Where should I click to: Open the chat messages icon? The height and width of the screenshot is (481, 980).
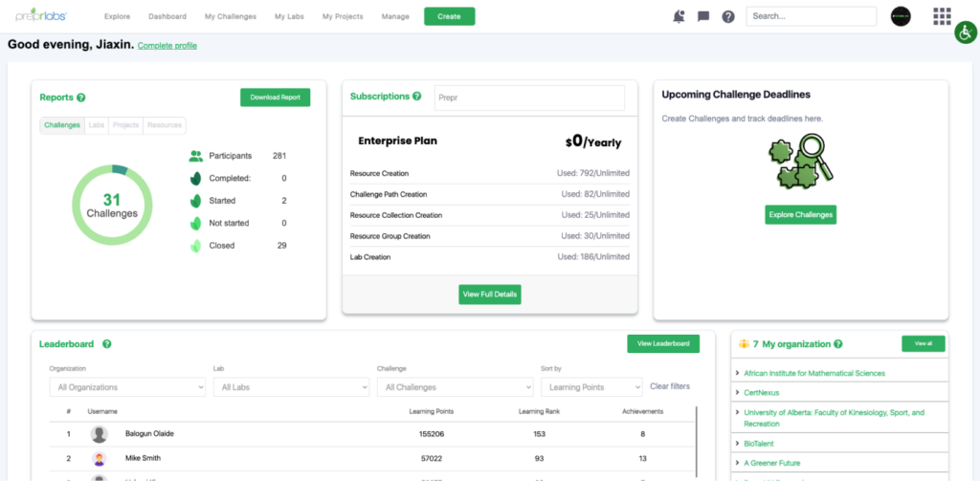click(703, 17)
